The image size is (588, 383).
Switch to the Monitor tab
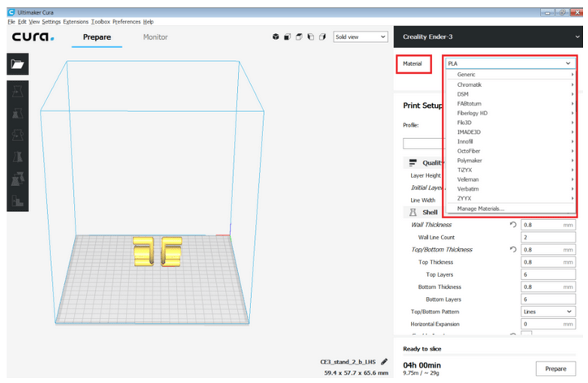tap(155, 37)
